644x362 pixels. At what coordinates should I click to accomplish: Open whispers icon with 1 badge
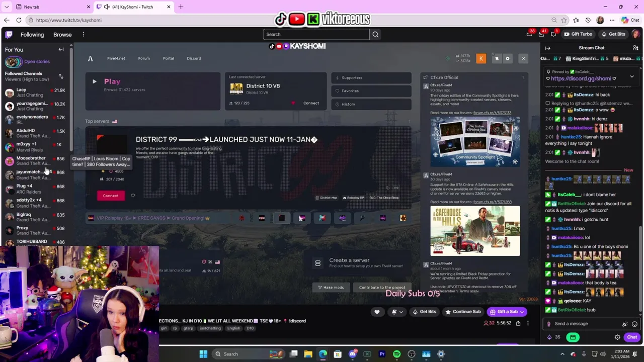coord(553,34)
